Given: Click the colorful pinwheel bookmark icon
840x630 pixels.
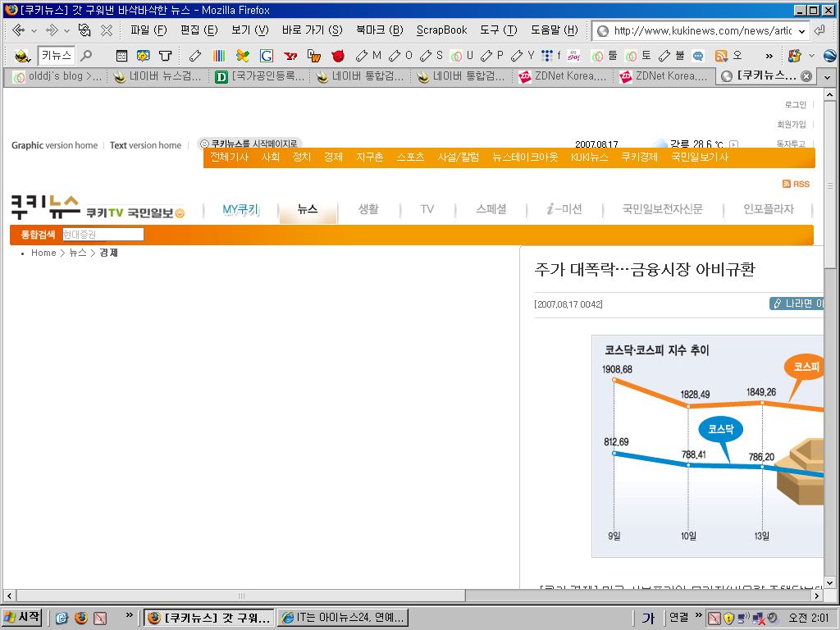Looking at the screenshot, I should [243, 55].
